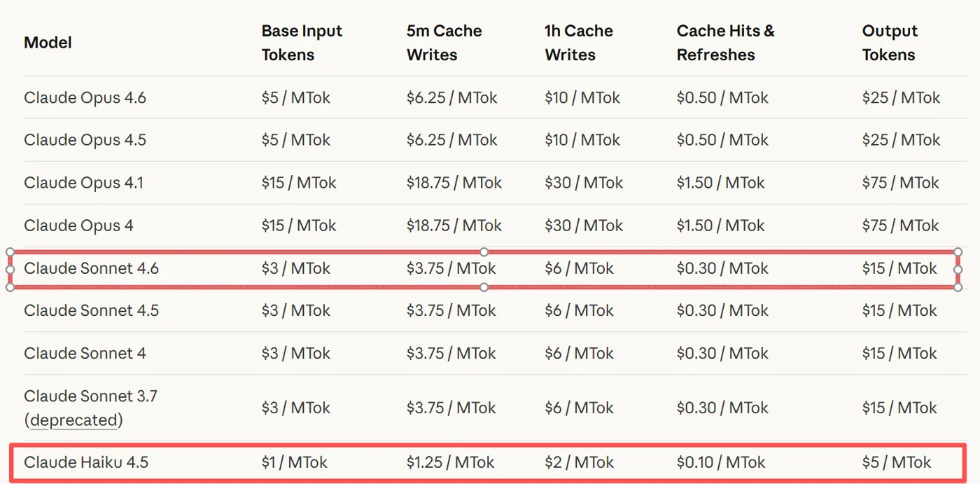
Task: Click the bottom-middle handle of the selection box
Action: [484, 286]
